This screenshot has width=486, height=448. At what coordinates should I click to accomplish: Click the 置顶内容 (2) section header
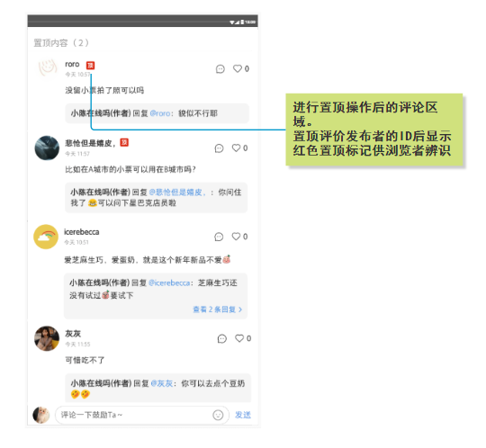pos(61,43)
